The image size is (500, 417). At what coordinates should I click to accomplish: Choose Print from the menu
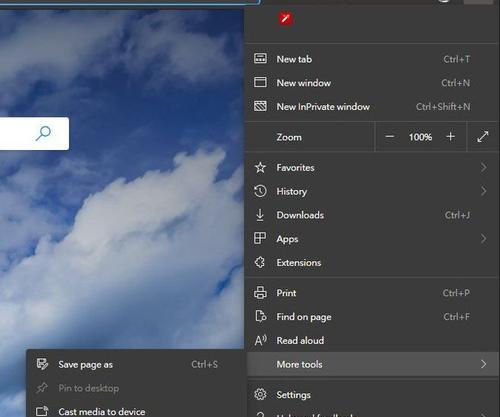click(372, 293)
